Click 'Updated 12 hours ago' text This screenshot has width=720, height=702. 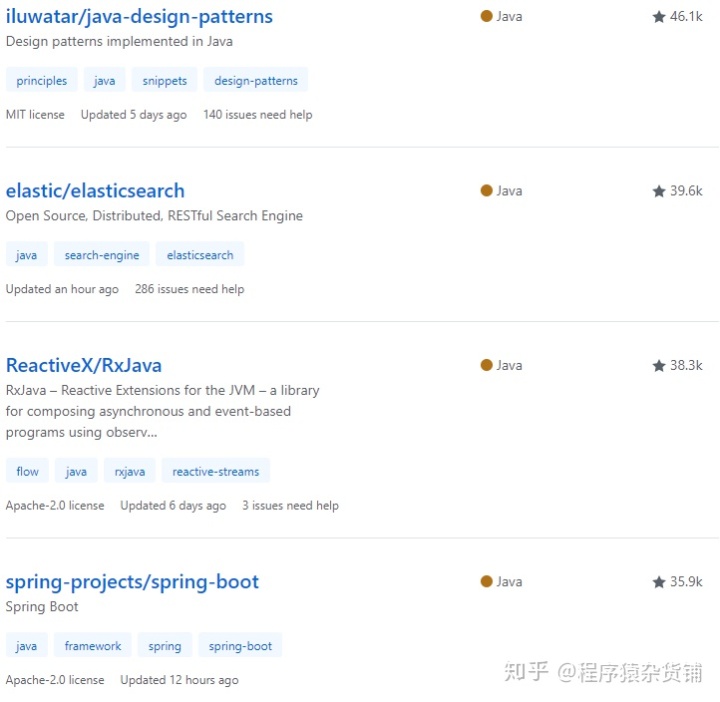click(179, 680)
